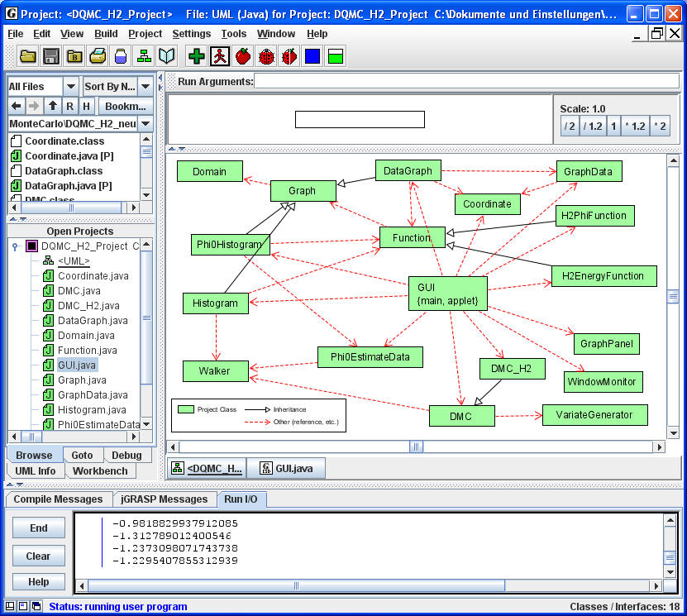Open the All Files filter dropdown

70,86
